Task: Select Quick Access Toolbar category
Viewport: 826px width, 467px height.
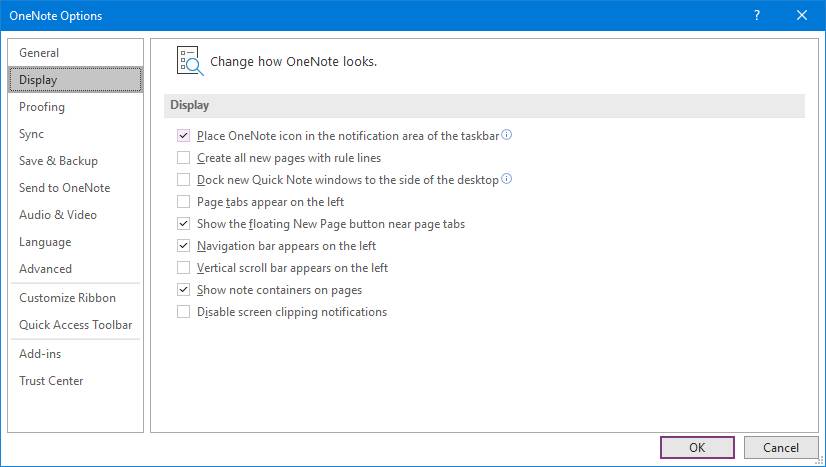Action: pos(75,325)
